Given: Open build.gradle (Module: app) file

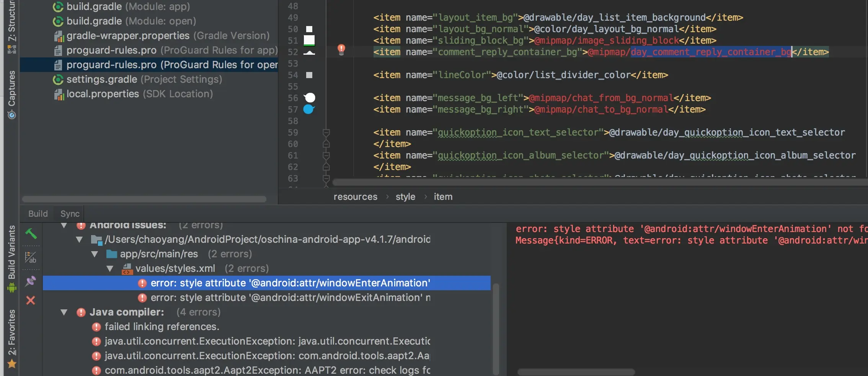Looking at the screenshot, I should [x=128, y=7].
